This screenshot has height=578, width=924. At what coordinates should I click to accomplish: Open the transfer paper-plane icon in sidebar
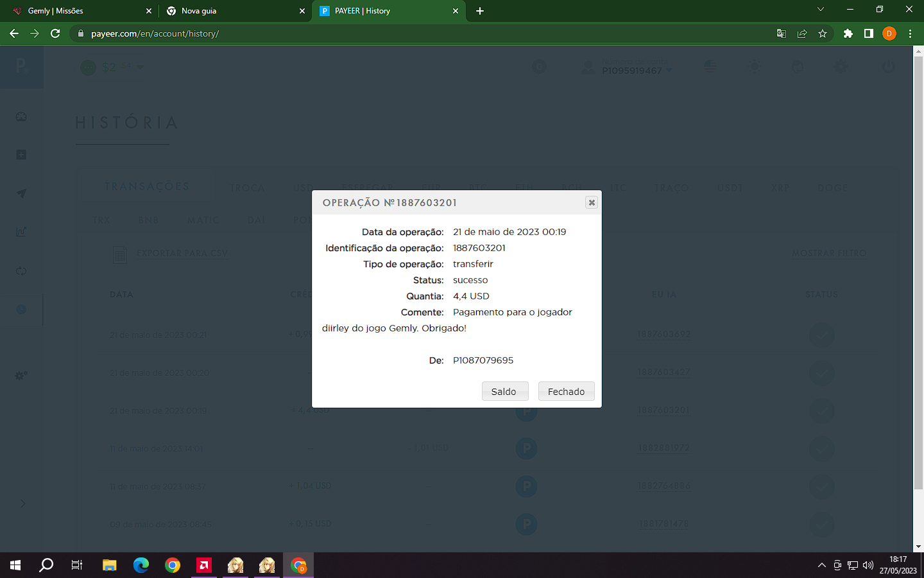click(x=21, y=193)
